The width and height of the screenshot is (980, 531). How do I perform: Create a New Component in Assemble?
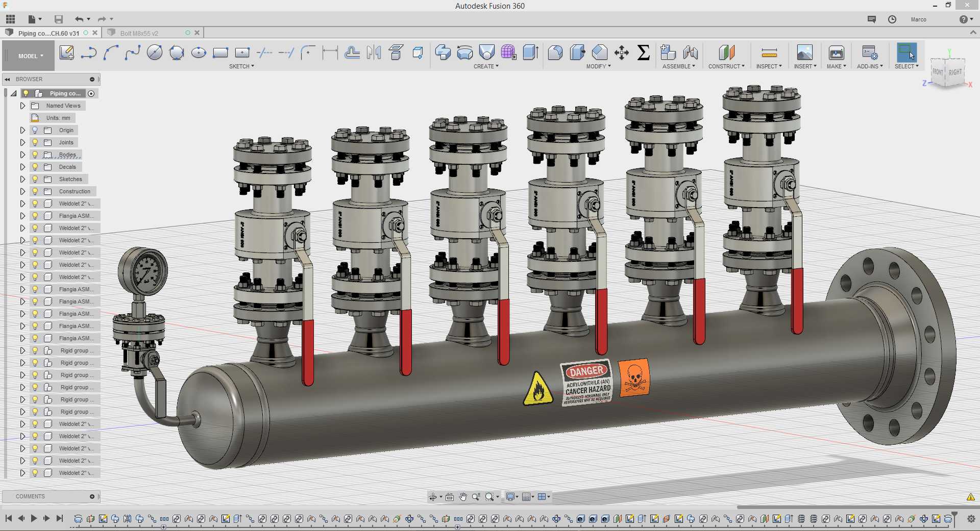668,53
